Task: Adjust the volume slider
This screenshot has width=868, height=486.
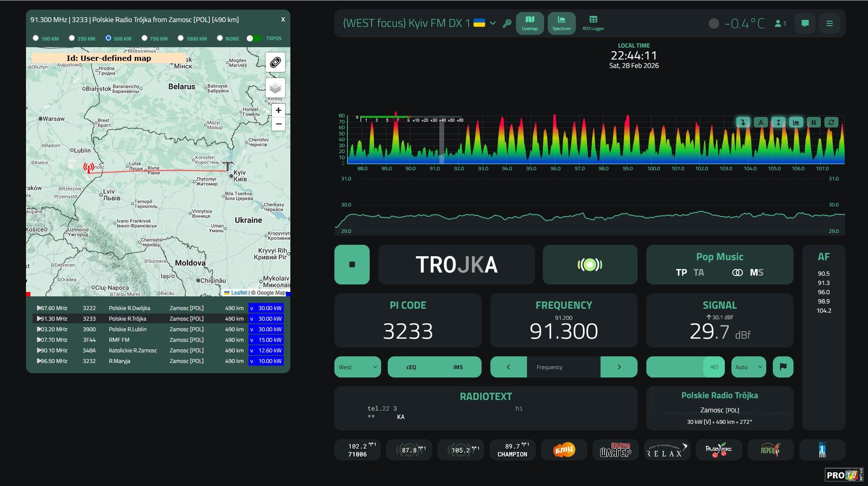Action: click(x=685, y=367)
